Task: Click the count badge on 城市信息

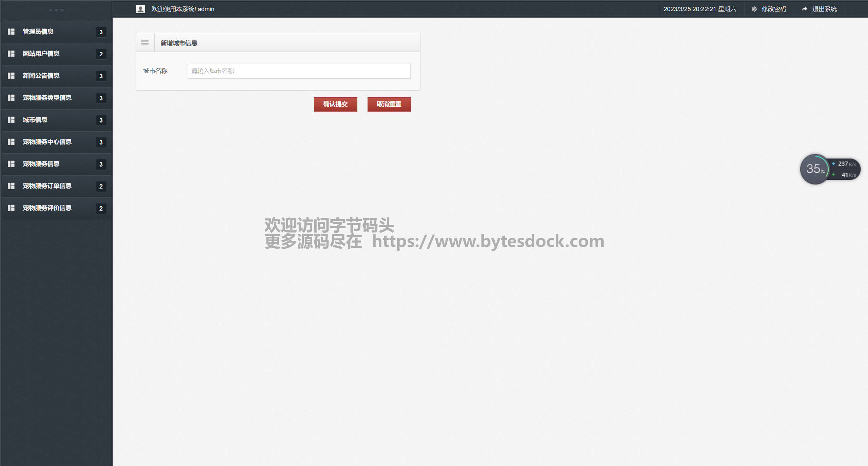Action: [x=101, y=120]
